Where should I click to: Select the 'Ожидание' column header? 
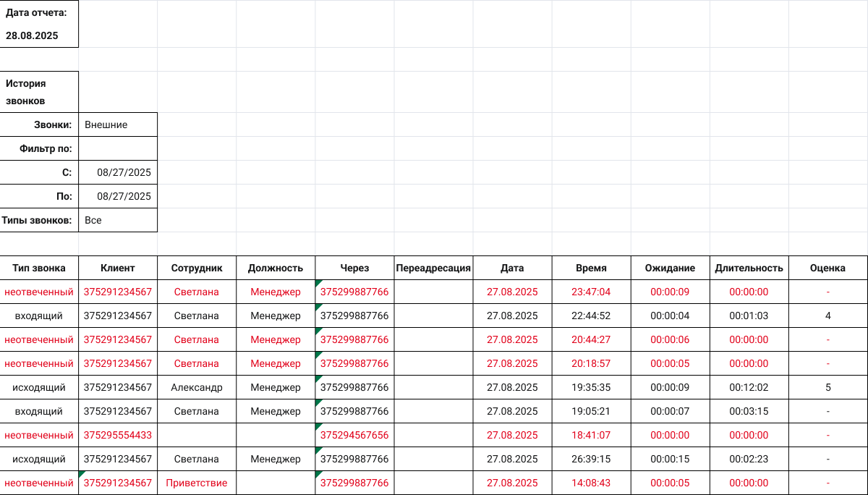pos(670,268)
